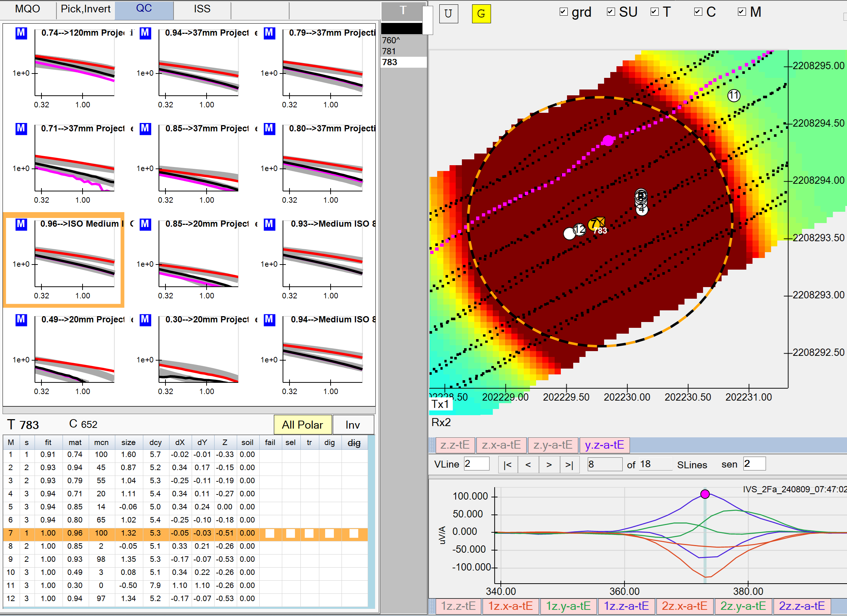Jump to first line with |< button
This screenshot has width=847, height=616.
508,465
